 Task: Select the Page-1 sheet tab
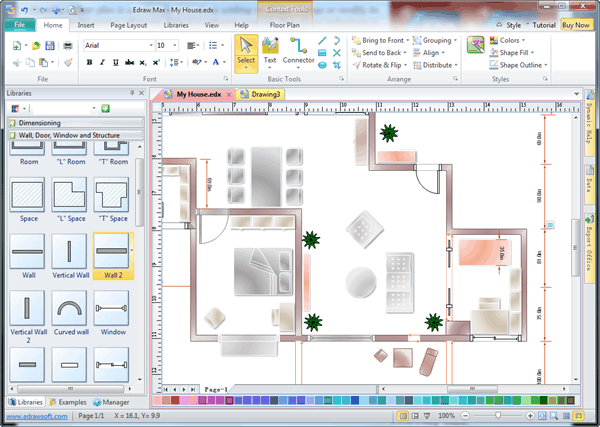coord(215,388)
